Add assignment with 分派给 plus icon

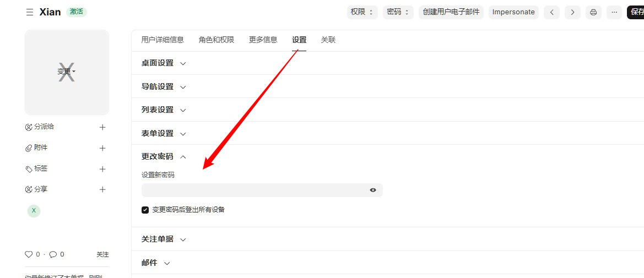tap(102, 127)
